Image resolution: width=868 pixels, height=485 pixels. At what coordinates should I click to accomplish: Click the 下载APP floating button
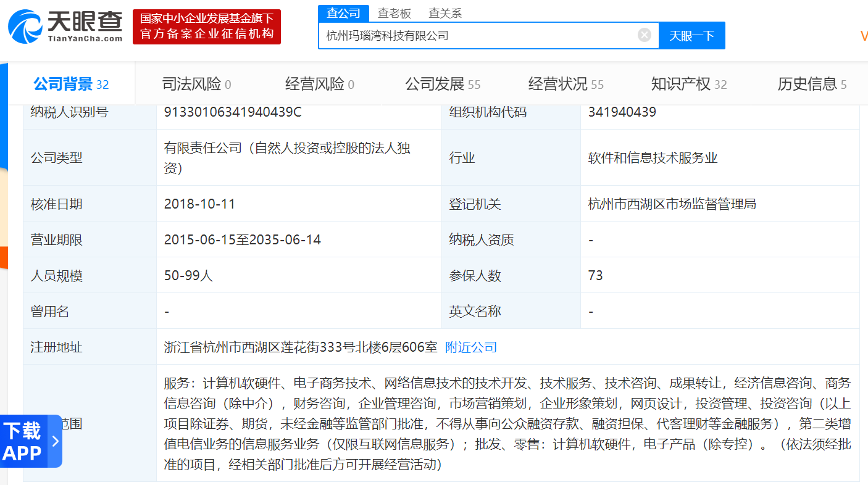[31, 441]
